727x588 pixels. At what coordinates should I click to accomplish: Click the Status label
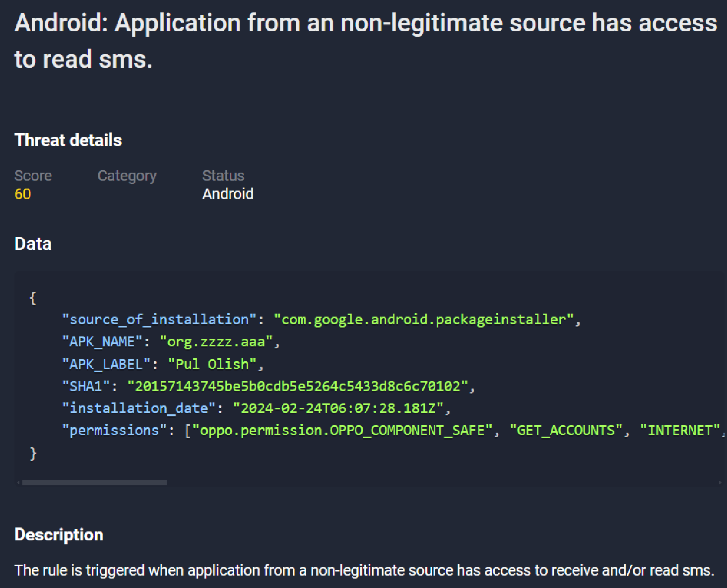pyautogui.click(x=223, y=176)
